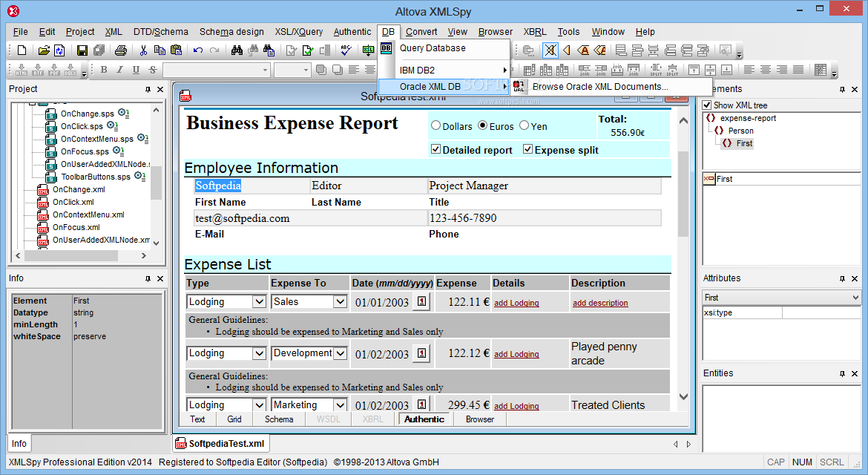This screenshot has height=475, width=868.
Task: Save the file with the floppy disk icon
Action: [82, 50]
